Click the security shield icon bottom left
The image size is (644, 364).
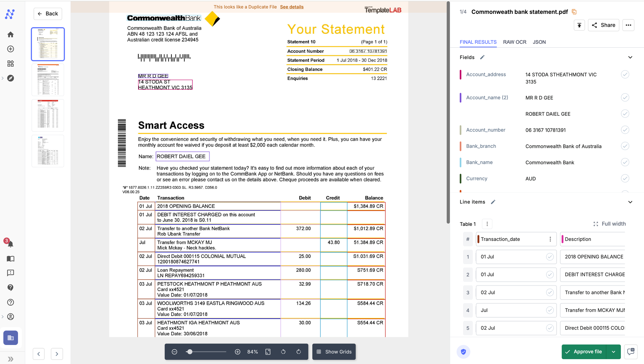(463, 352)
